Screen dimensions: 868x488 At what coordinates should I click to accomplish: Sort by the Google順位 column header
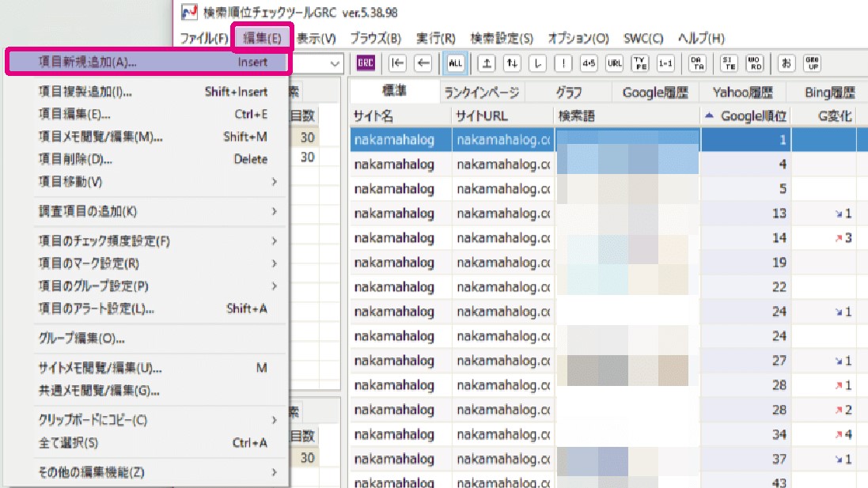(745, 115)
